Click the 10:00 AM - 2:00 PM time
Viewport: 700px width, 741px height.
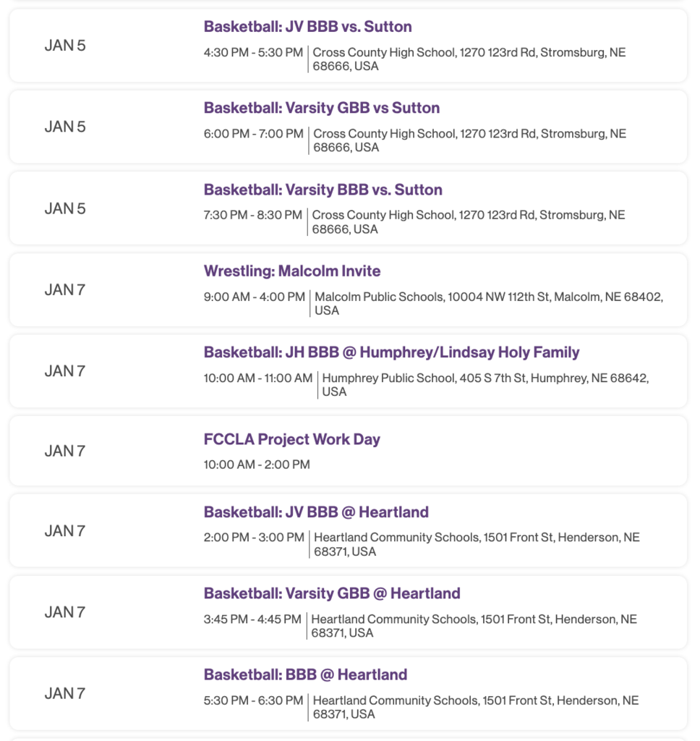click(x=257, y=465)
